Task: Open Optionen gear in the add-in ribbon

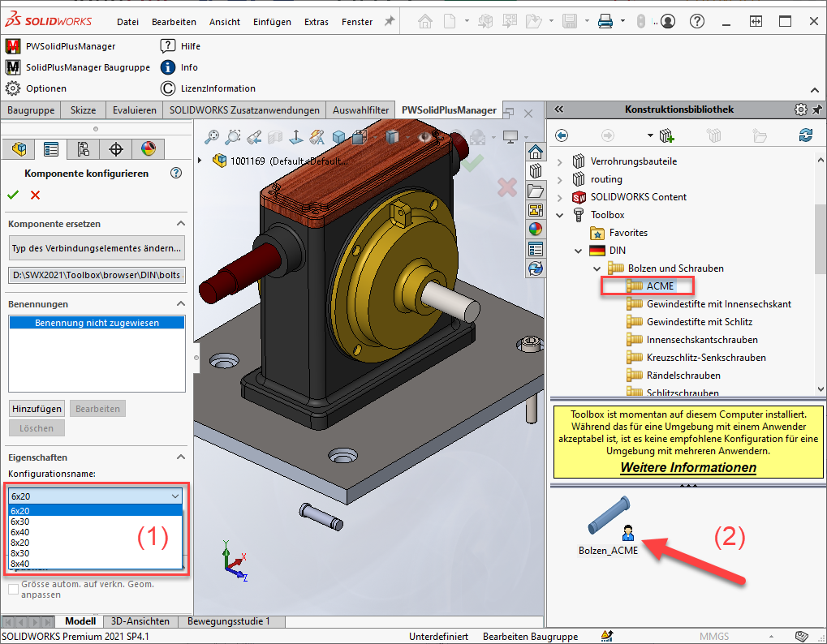Action: tap(13, 88)
